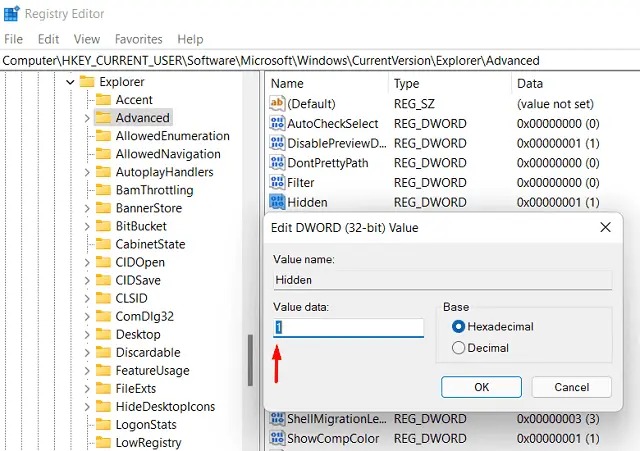640x451 pixels.
Task: Click the BitBucket folder icon
Action: 102,226
